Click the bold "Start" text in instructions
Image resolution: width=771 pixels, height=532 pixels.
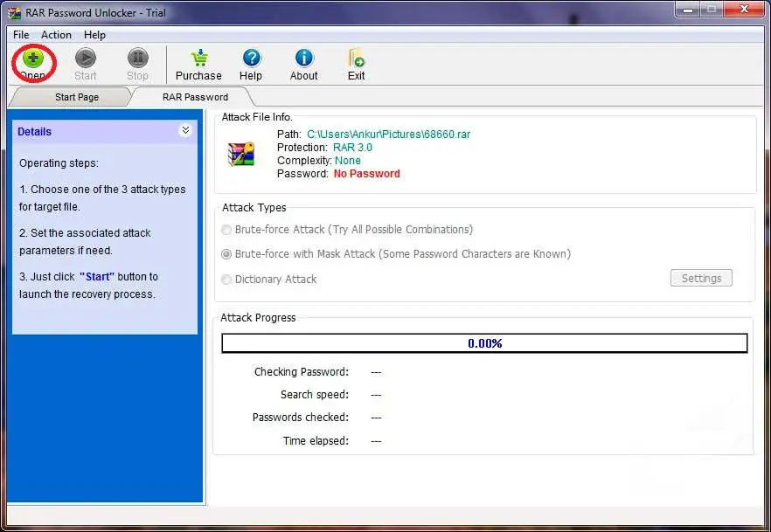click(97, 277)
